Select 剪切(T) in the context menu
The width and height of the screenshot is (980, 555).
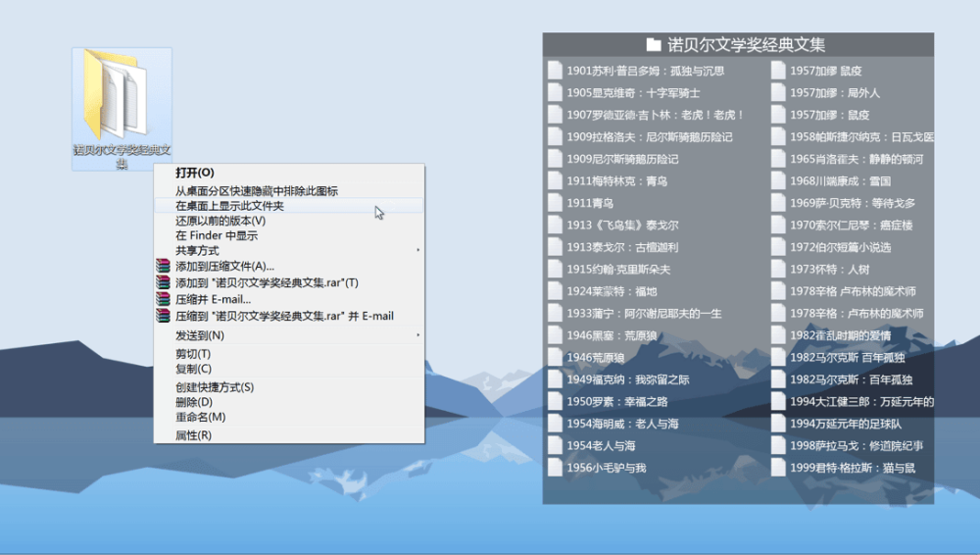click(x=289, y=354)
